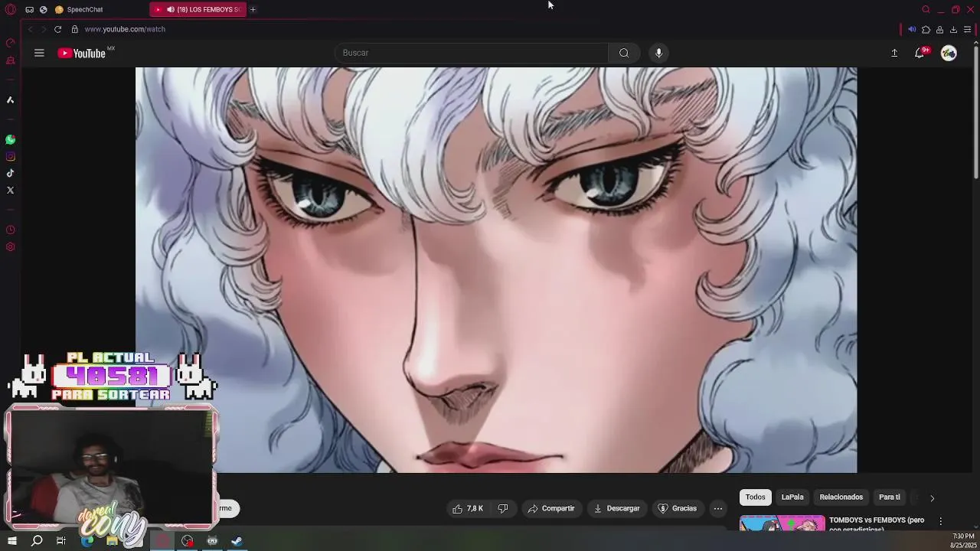Click the Compartir share button
This screenshot has height=551, width=980.
click(x=551, y=509)
